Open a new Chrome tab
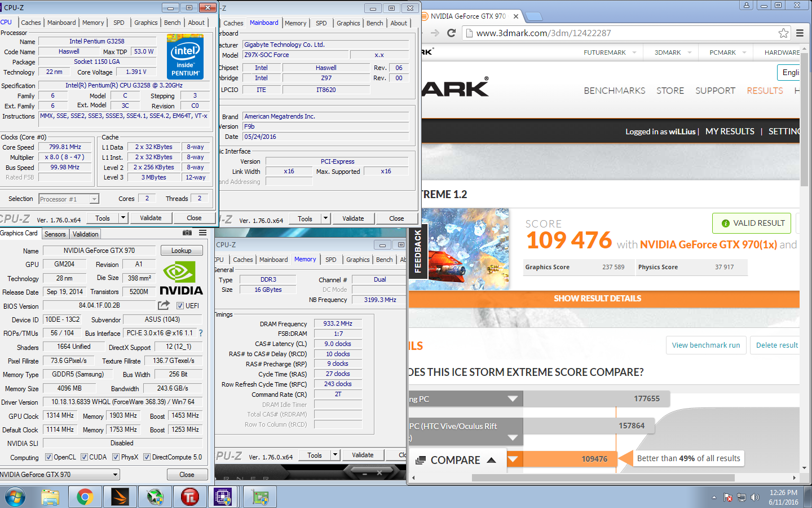812x508 pixels. pyautogui.click(x=533, y=16)
